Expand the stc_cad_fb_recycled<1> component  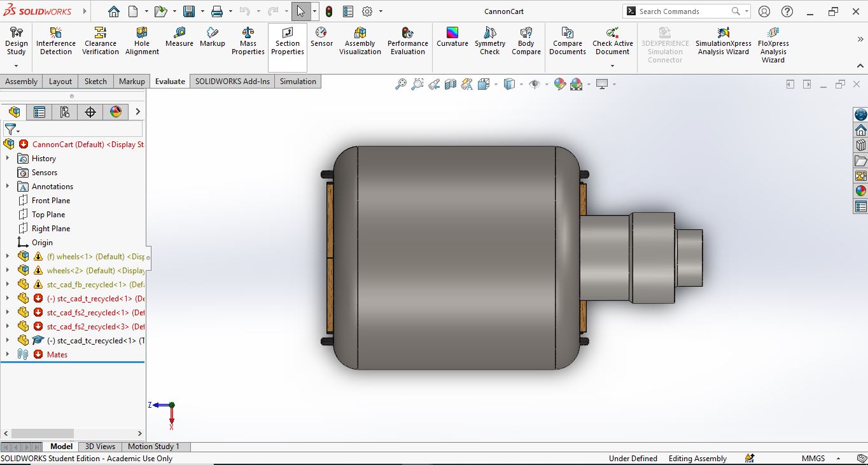pyautogui.click(x=8, y=285)
